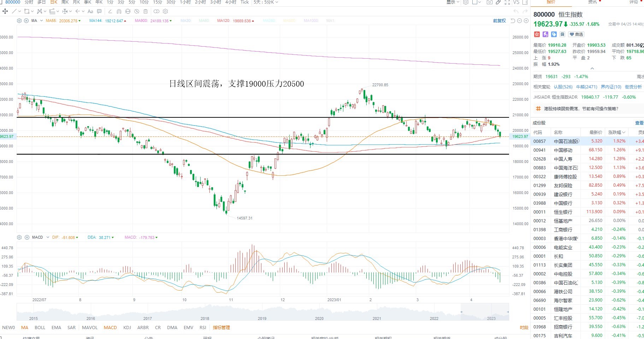Zoom out chart with minus icon
This screenshot has height=339, width=644.
coord(519,21)
